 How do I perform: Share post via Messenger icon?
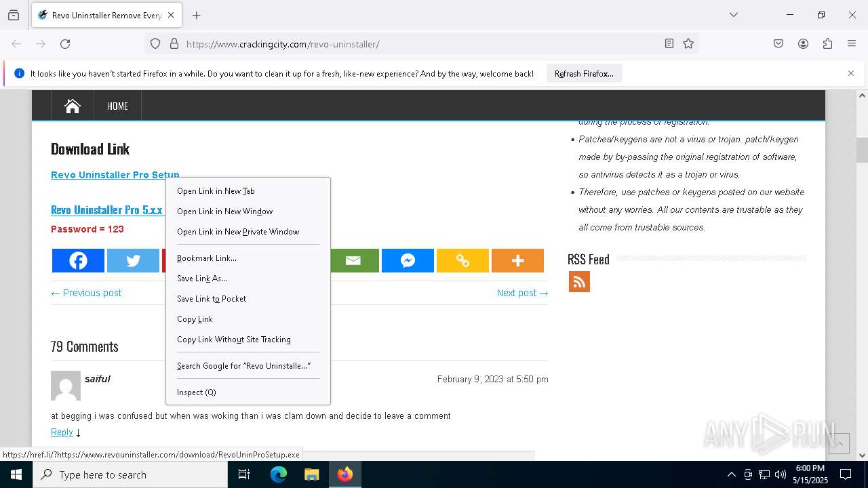tap(408, 261)
